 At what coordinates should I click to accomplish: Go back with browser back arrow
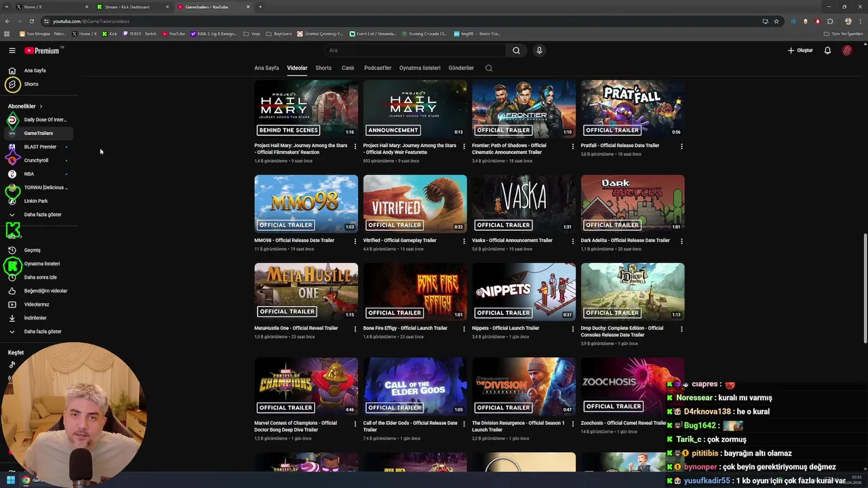[x=7, y=21]
